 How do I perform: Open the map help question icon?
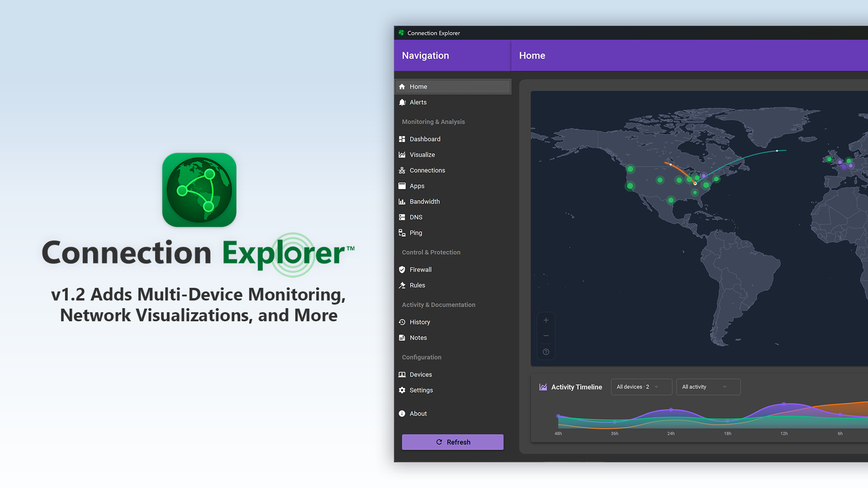coord(546,352)
